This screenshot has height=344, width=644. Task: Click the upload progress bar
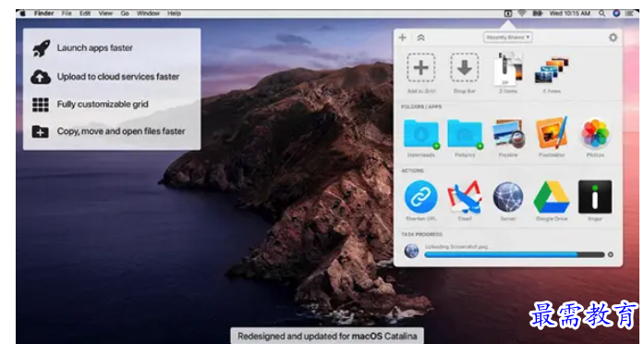click(515, 255)
